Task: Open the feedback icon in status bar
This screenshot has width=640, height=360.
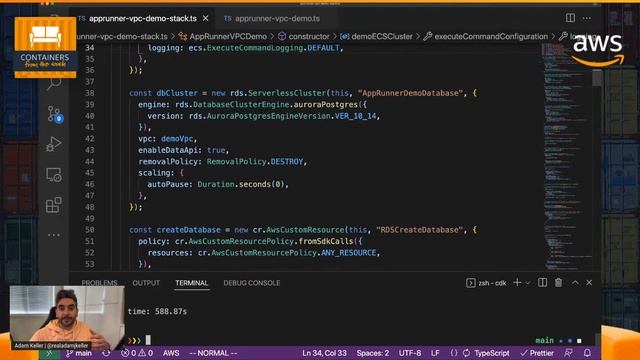Action: point(569,353)
